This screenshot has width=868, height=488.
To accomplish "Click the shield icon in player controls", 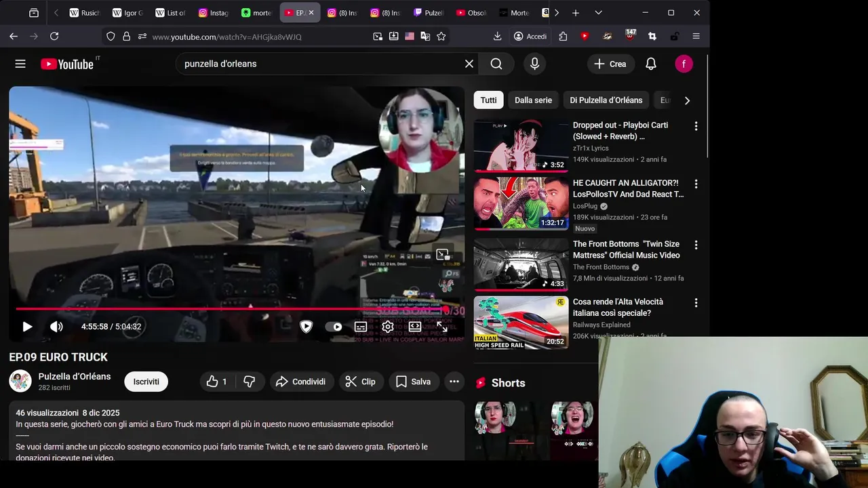I will [306, 327].
